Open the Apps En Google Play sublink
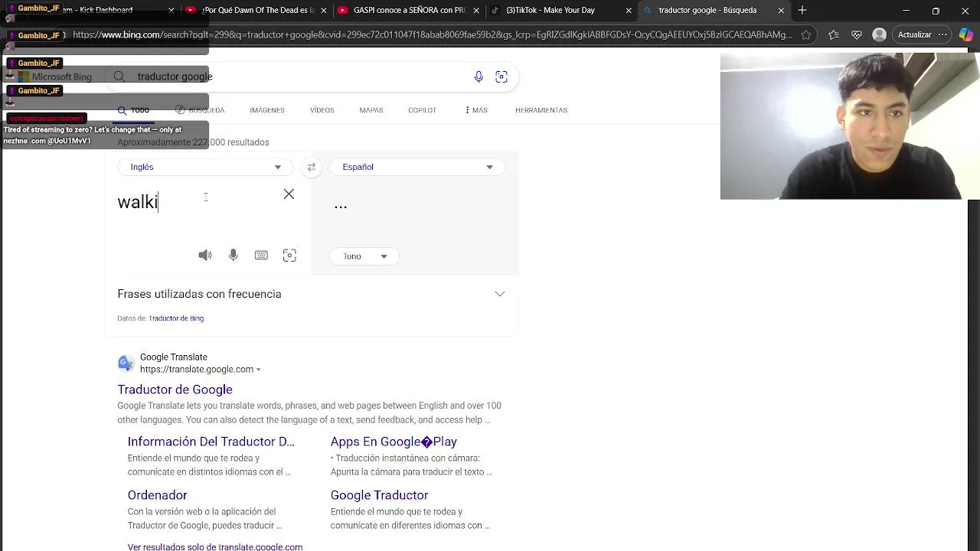The width and height of the screenshot is (980, 551). click(394, 442)
